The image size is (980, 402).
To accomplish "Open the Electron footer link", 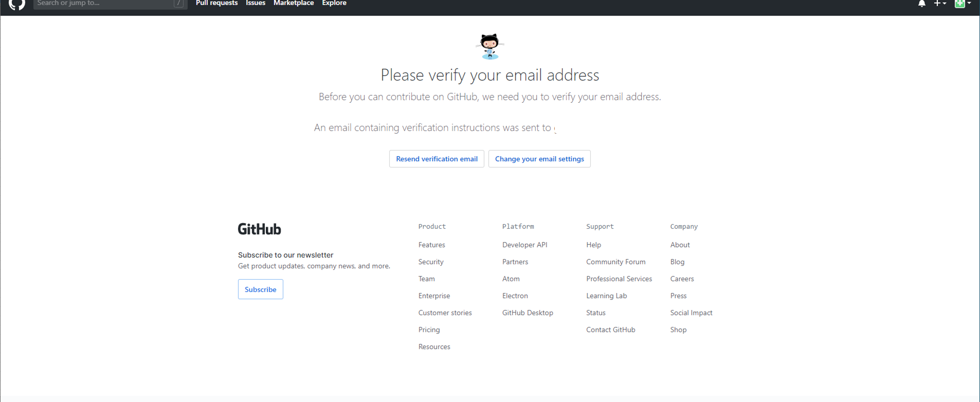I will (515, 296).
